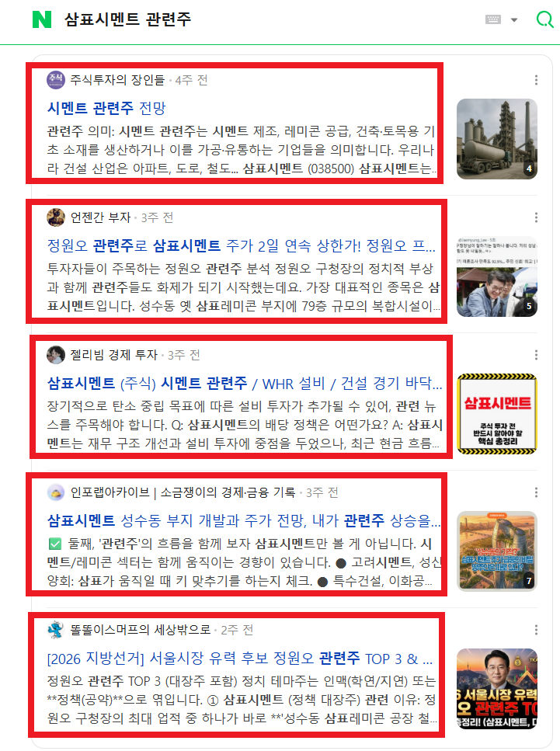This screenshot has width=560, height=751.
Task: Click the green Naver N logo
Action: click(x=42, y=19)
